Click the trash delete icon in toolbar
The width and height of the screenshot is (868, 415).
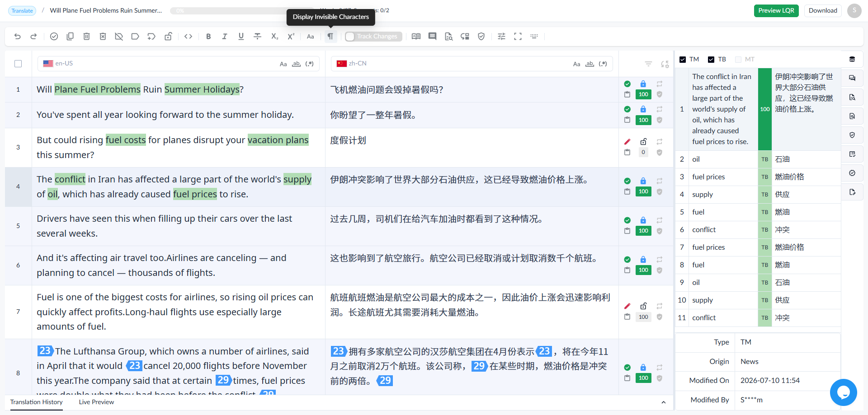click(86, 37)
